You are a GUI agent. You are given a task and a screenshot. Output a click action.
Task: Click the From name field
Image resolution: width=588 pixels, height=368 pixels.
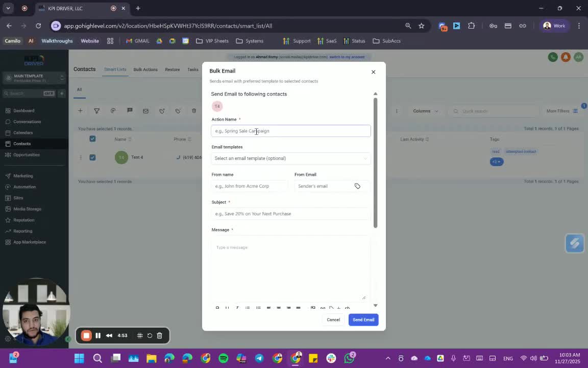(x=250, y=186)
